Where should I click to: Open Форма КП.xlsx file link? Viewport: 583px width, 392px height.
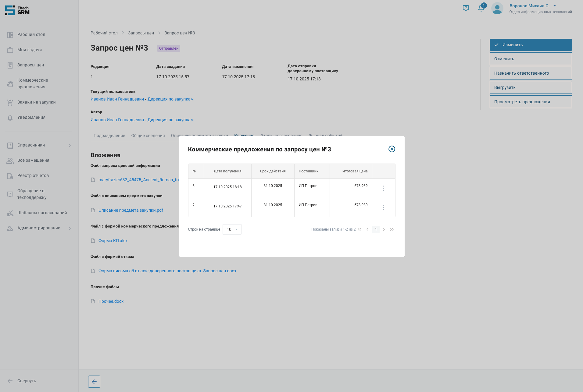pos(113,241)
